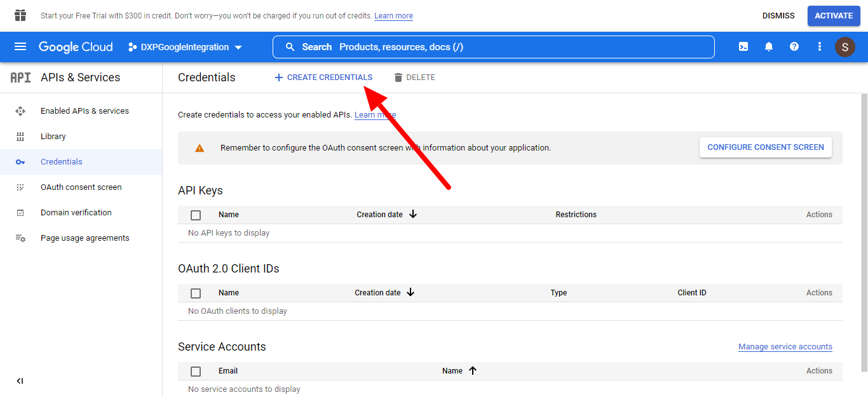Select all Service Accounts checkbox

click(x=196, y=372)
